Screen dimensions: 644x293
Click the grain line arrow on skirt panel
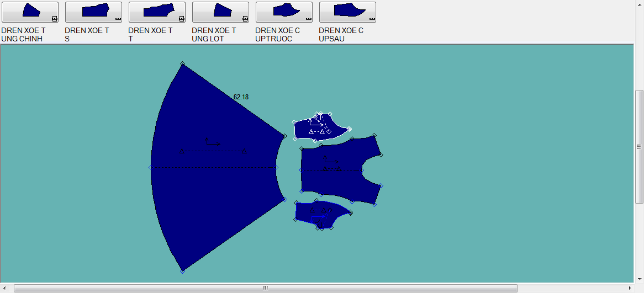tap(207, 142)
